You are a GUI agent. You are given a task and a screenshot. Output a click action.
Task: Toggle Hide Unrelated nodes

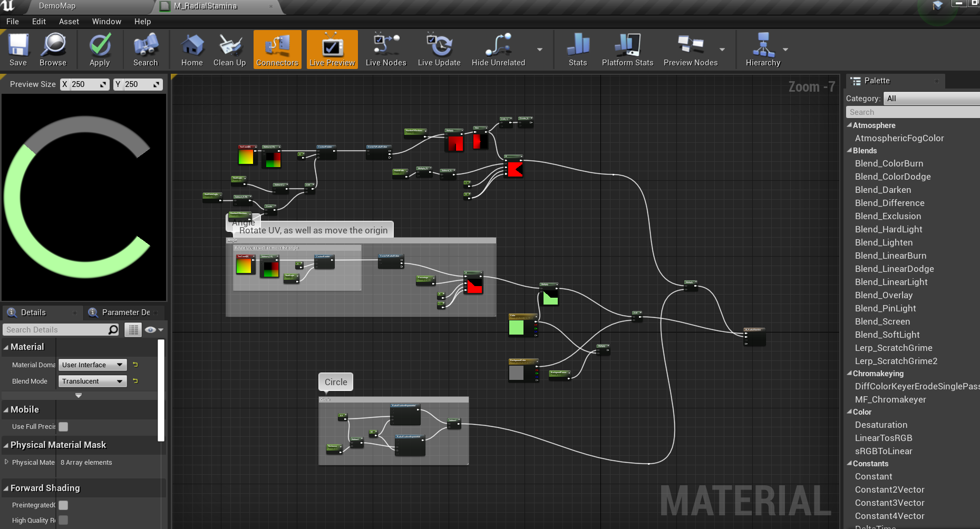tap(498, 50)
